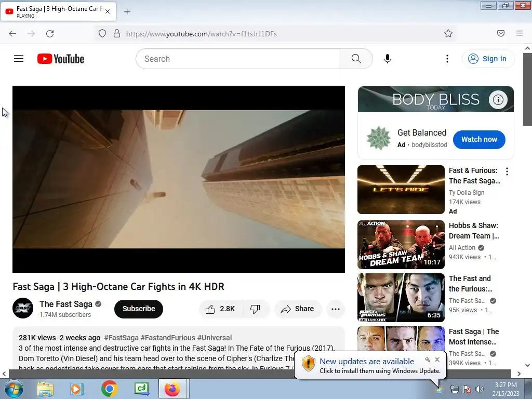Click the #FastandFurious hashtag

pos(168,338)
